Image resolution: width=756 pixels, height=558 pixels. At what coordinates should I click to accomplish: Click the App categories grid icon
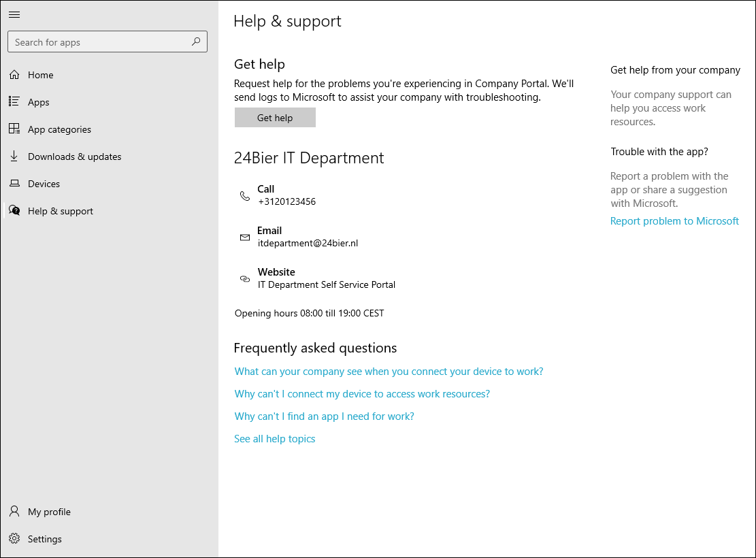pos(14,129)
